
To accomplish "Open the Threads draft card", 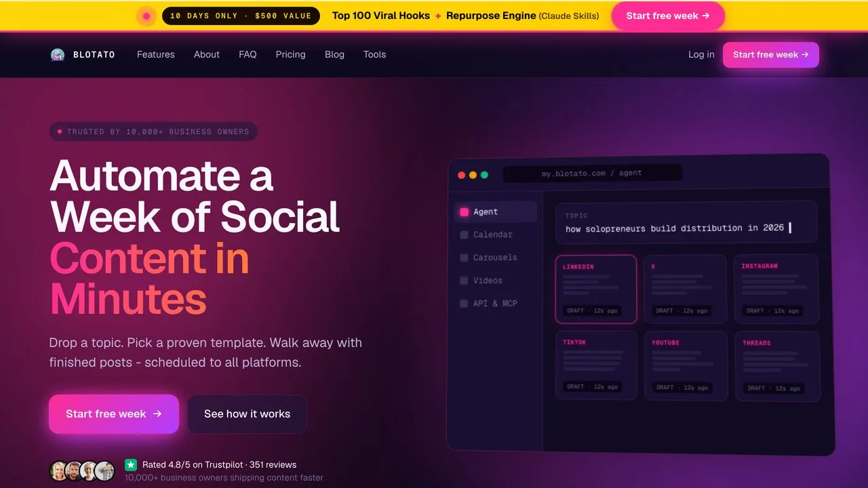I will click(777, 367).
